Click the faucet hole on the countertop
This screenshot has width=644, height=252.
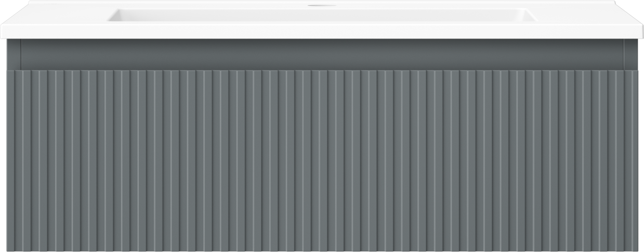314,6
